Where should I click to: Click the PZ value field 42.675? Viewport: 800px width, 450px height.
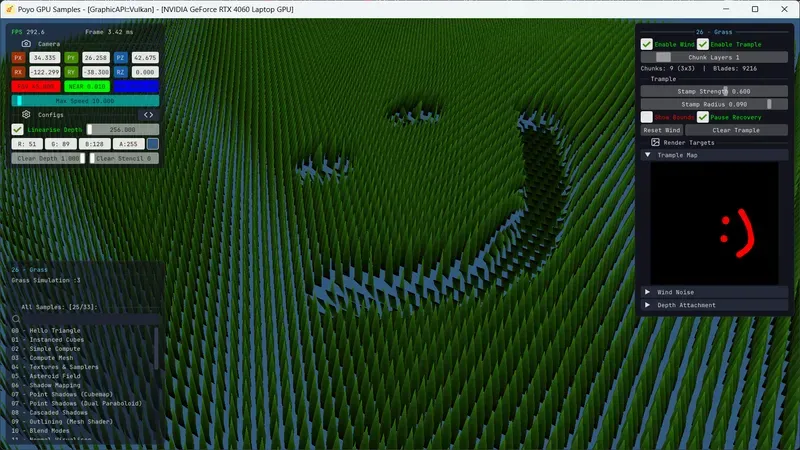click(x=145, y=58)
